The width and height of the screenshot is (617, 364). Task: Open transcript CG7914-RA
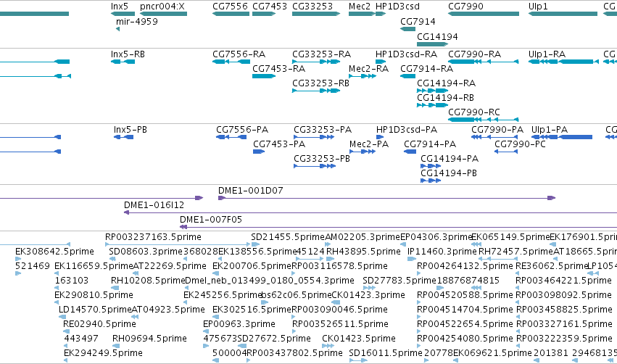tap(408, 76)
